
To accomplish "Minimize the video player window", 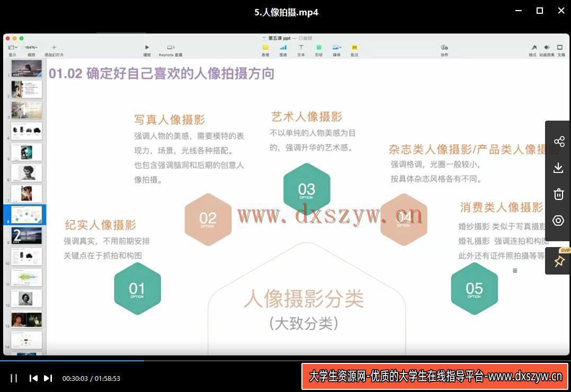I will [518, 11].
